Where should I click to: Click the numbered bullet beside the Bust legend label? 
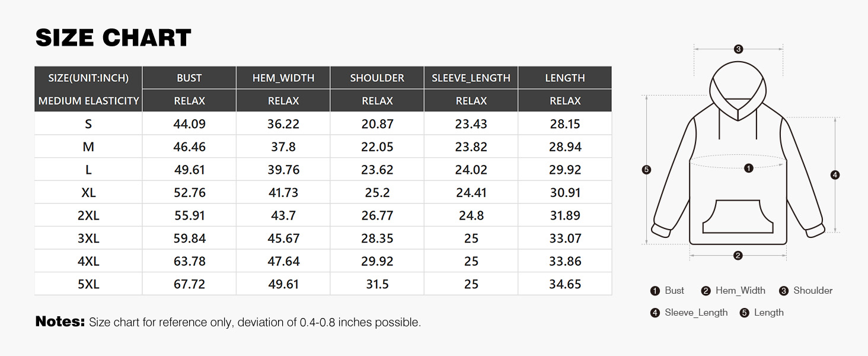coord(655,291)
